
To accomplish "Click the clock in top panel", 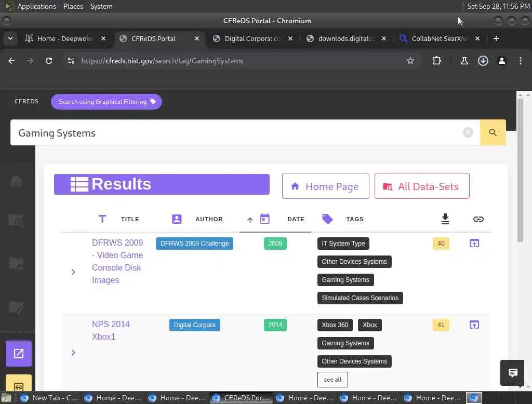I will coord(498,6).
